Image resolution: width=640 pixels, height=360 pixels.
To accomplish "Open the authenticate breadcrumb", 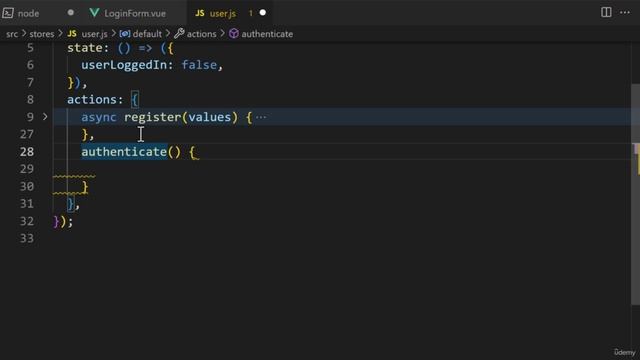I will [267, 34].
